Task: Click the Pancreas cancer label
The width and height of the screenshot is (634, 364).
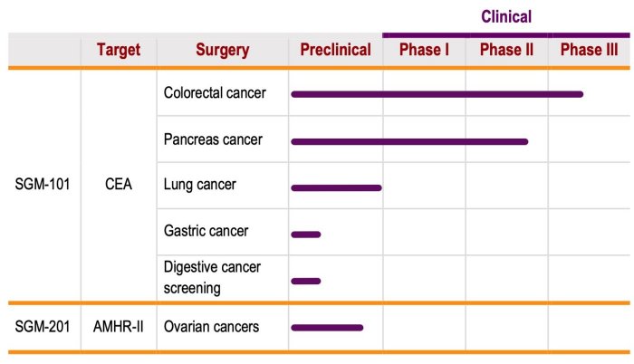Action: (213, 139)
